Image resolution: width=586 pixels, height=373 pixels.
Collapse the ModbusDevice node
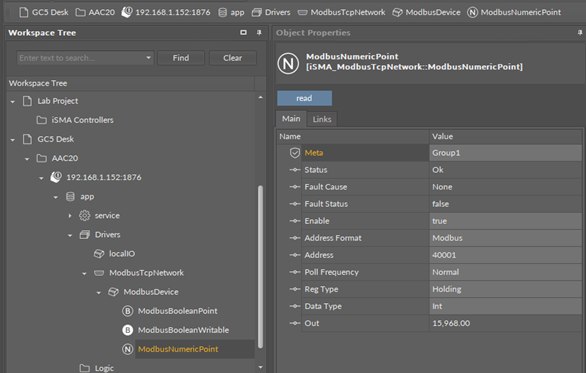(x=98, y=292)
